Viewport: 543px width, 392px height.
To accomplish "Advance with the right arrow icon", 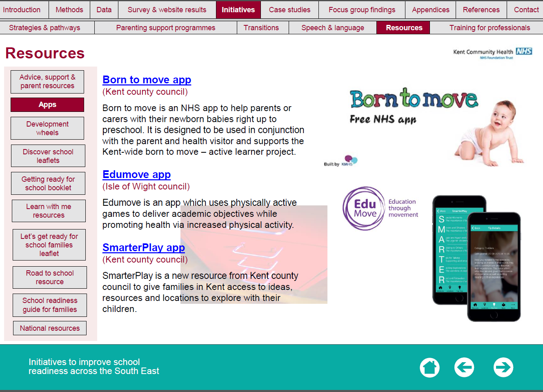I will pos(503,367).
